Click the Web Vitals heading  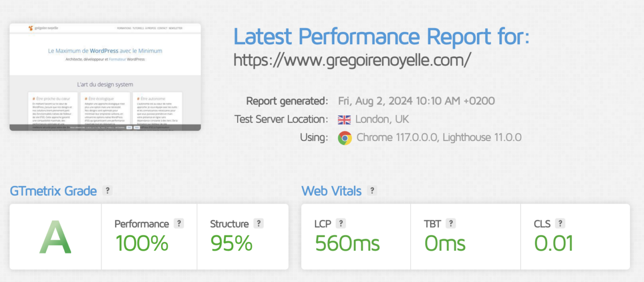(332, 191)
